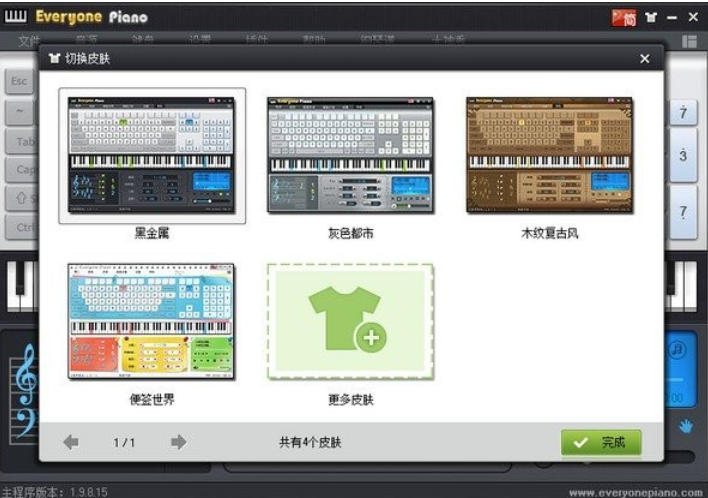Open www.everyonepiano.com link in status bar
The width and height of the screenshot is (708, 498).
click(636, 492)
